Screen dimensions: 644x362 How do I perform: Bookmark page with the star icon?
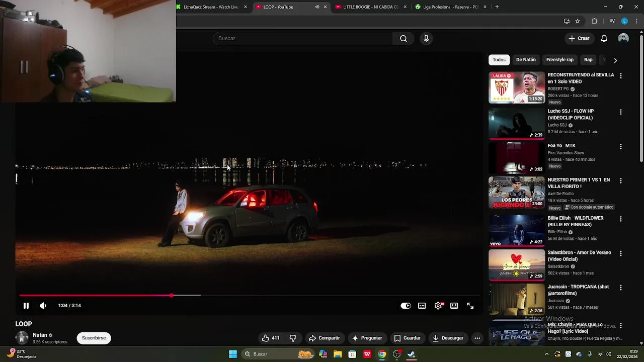pos(578,21)
